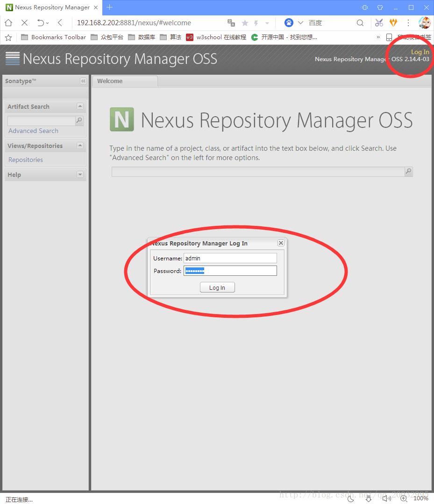Viewport: 434px width, 504px height.
Task: Click the night mode moon icon
Action: point(351,498)
